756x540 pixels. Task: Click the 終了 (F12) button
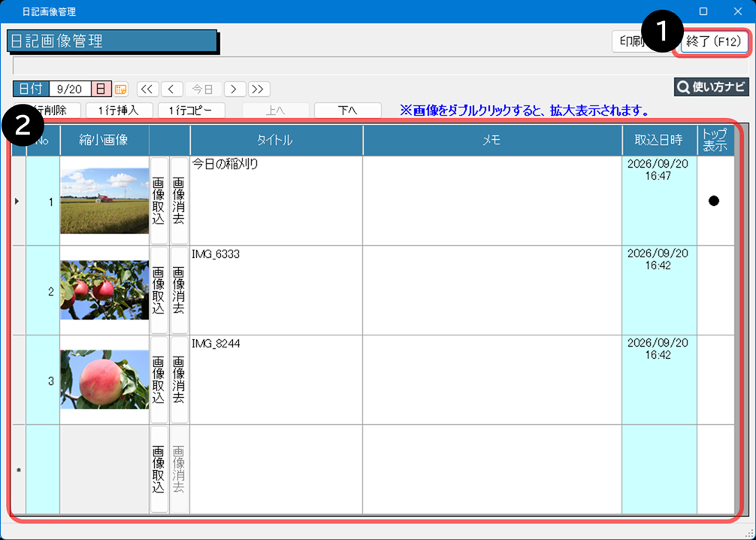[x=715, y=42]
